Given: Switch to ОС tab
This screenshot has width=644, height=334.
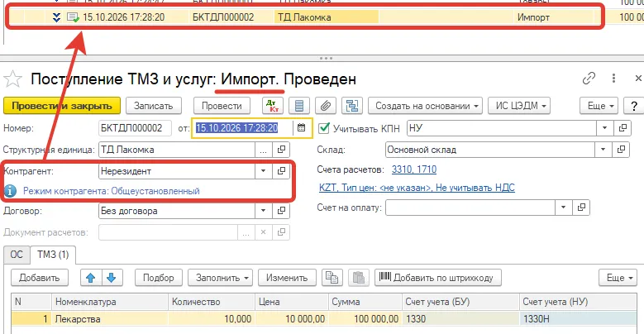Looking at the screenshot, I should click(17, 255).
